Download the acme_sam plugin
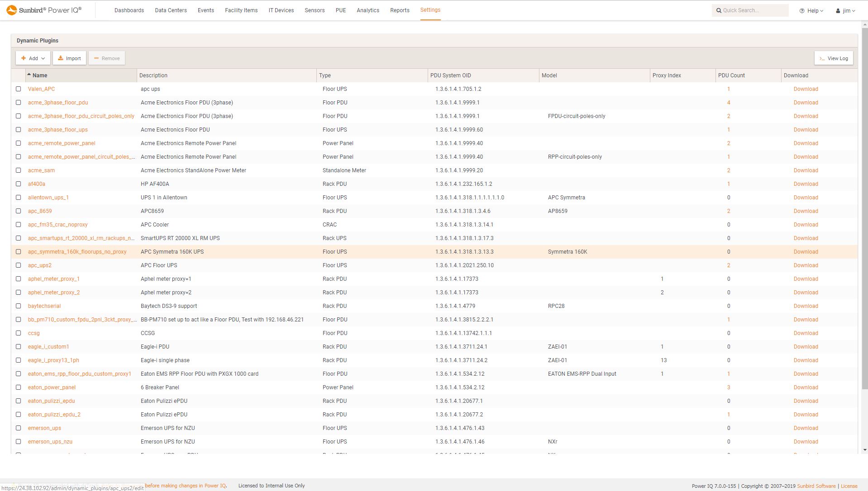868x491 pixels. pos(805,170)
